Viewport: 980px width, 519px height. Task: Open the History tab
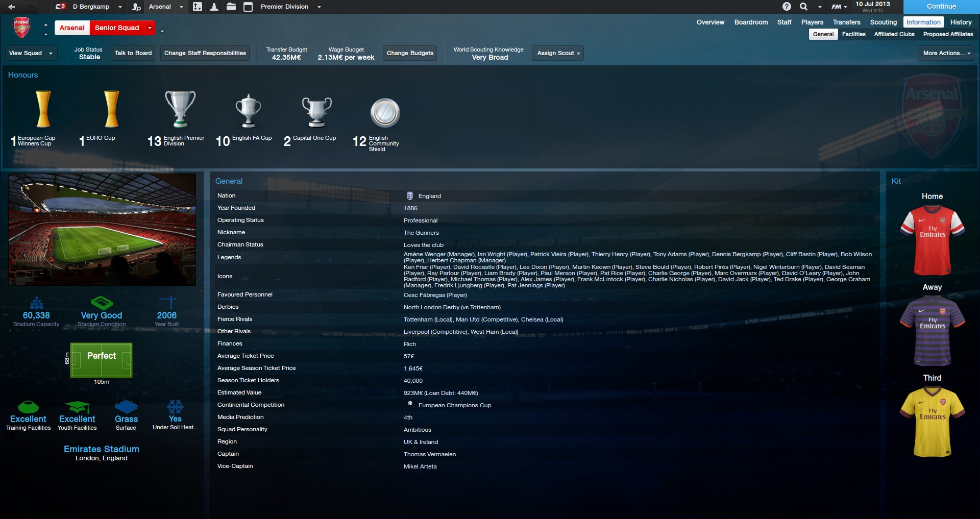tap(961, 22)
